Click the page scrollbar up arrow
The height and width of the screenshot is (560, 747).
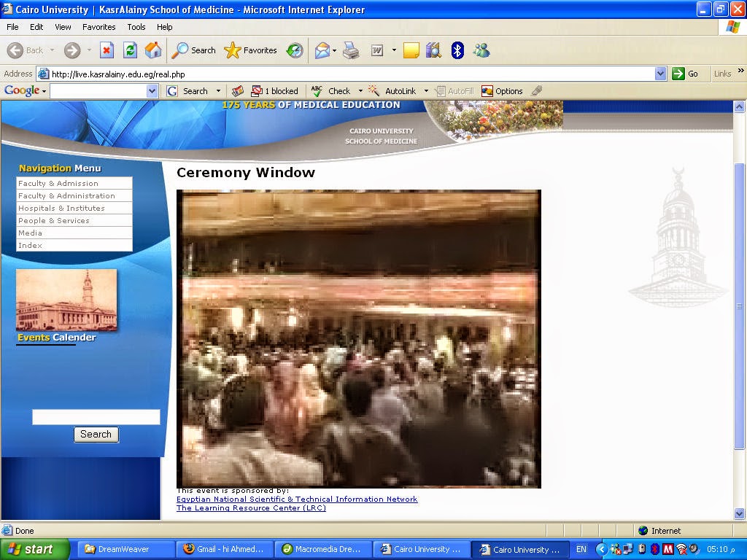click(x=740, y=106)
